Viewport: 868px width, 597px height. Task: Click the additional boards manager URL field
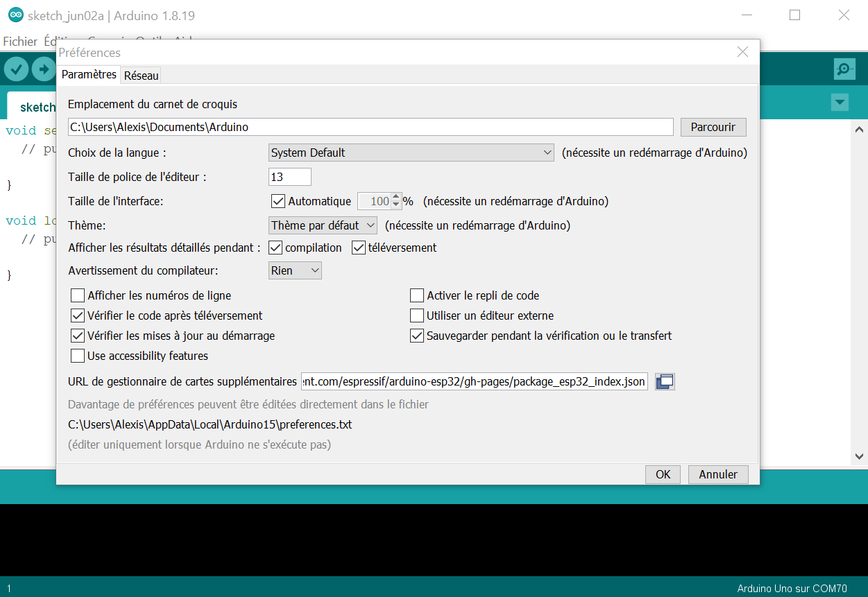pos(475,381)
